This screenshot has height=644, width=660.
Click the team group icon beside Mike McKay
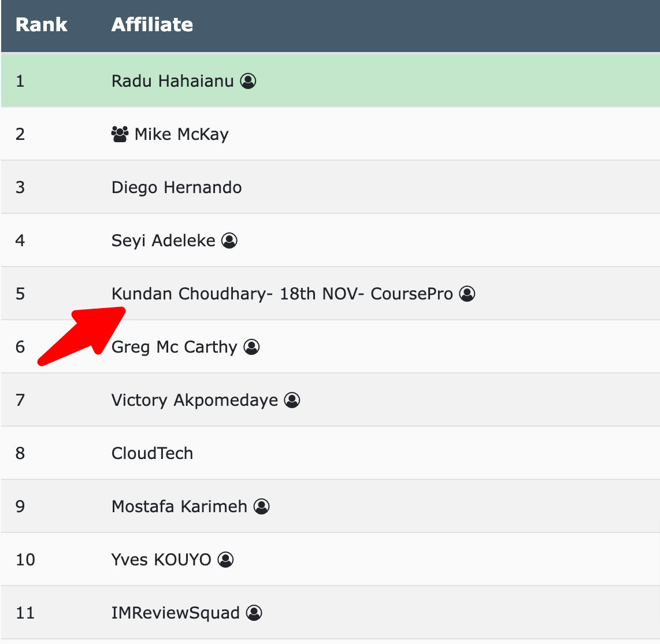120,134
